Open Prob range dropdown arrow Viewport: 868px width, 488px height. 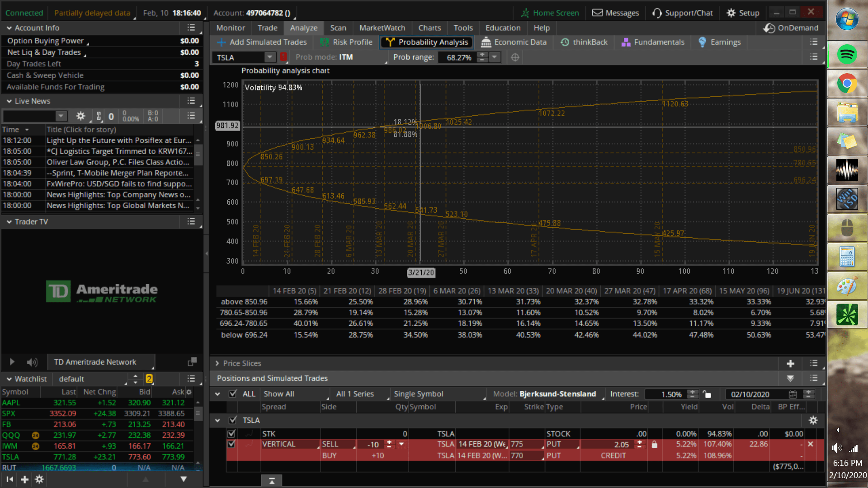(x=495, y=57)
